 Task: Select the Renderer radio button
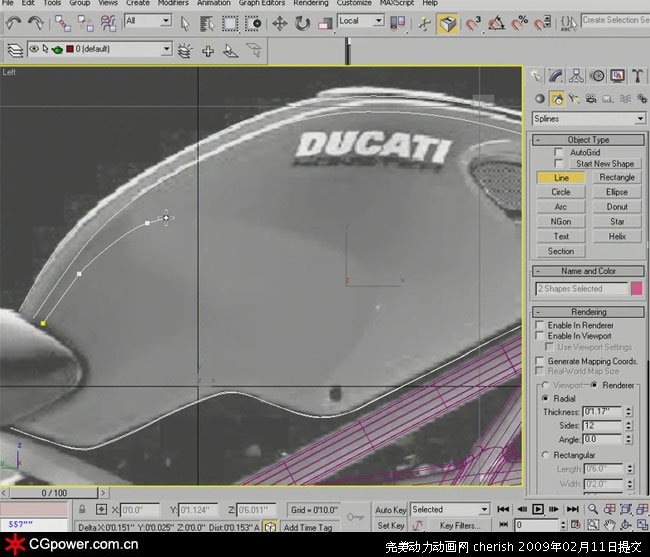(x=594, y=385)
